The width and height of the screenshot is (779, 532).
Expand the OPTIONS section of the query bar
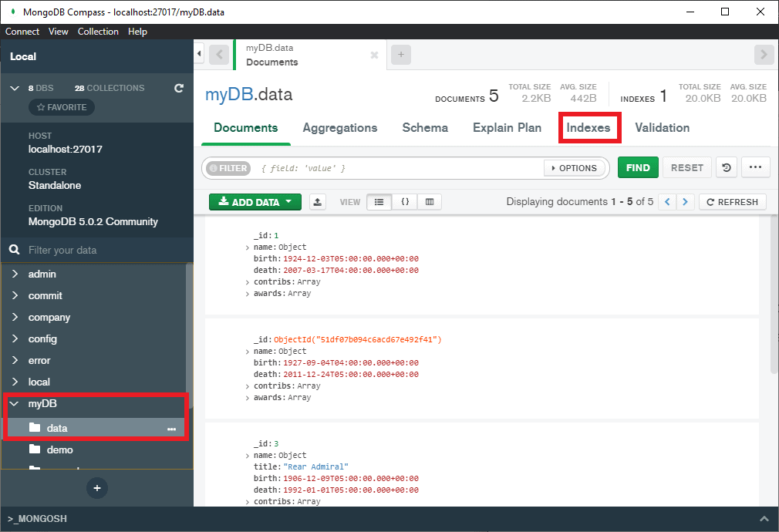(x=575, y=167)
